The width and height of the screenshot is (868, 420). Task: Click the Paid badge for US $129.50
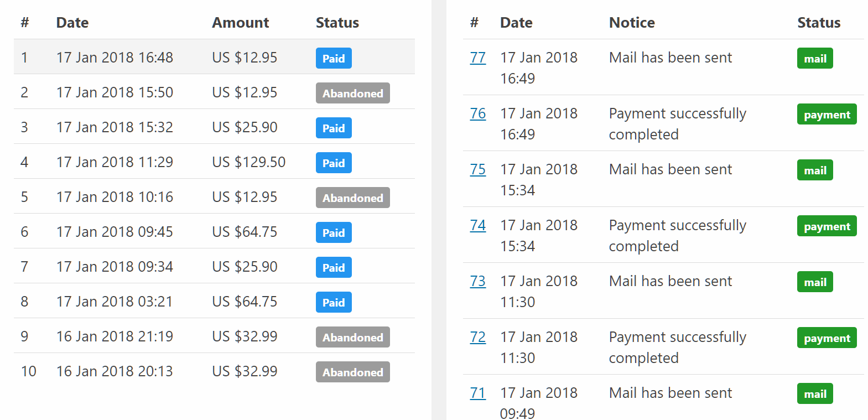(334, 163)
